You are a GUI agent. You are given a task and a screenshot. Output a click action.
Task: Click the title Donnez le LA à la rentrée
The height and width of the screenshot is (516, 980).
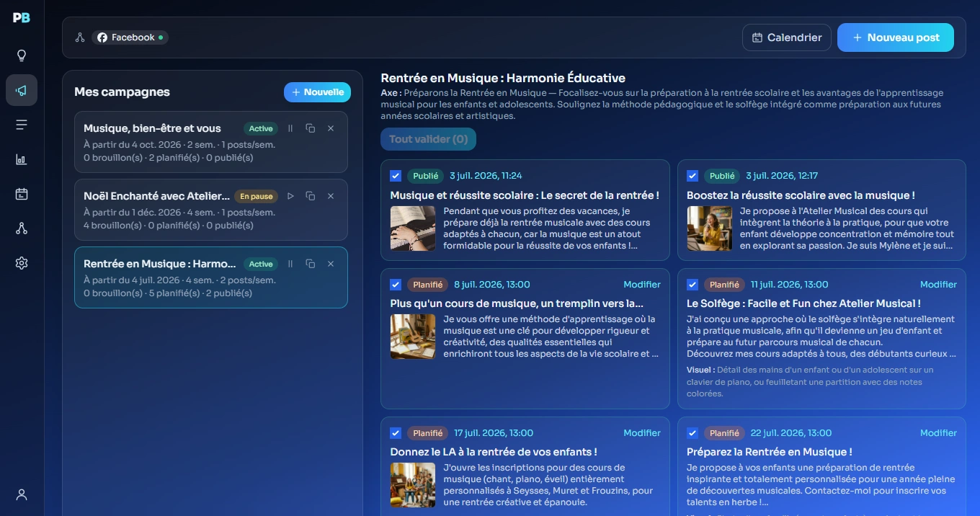[x=494, y=452]
